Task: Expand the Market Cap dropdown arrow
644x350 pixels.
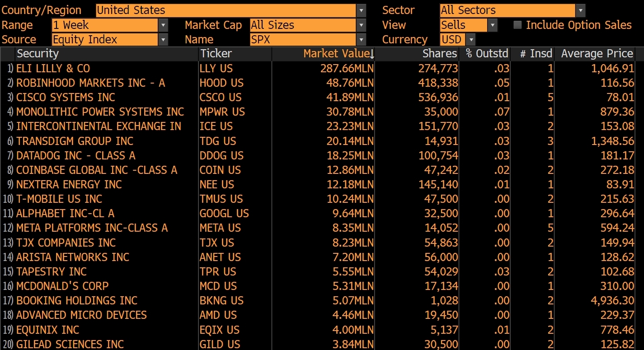Action: [361, 25]
